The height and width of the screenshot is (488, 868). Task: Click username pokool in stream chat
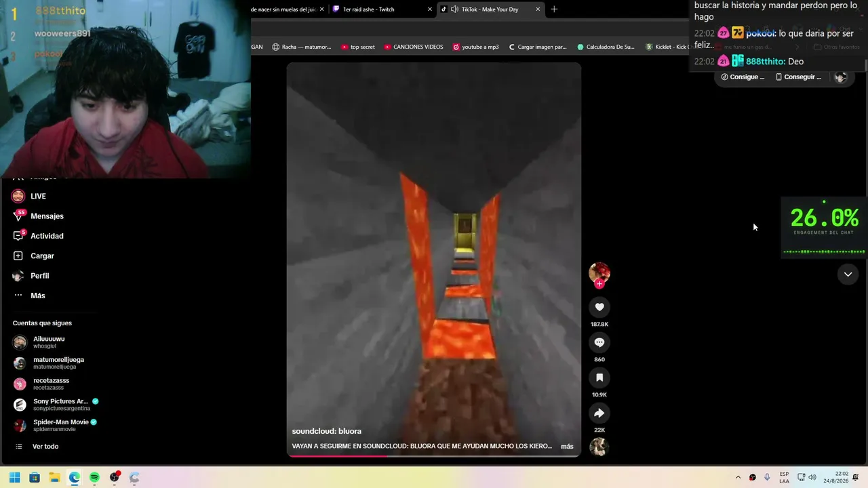pos(761,33)
